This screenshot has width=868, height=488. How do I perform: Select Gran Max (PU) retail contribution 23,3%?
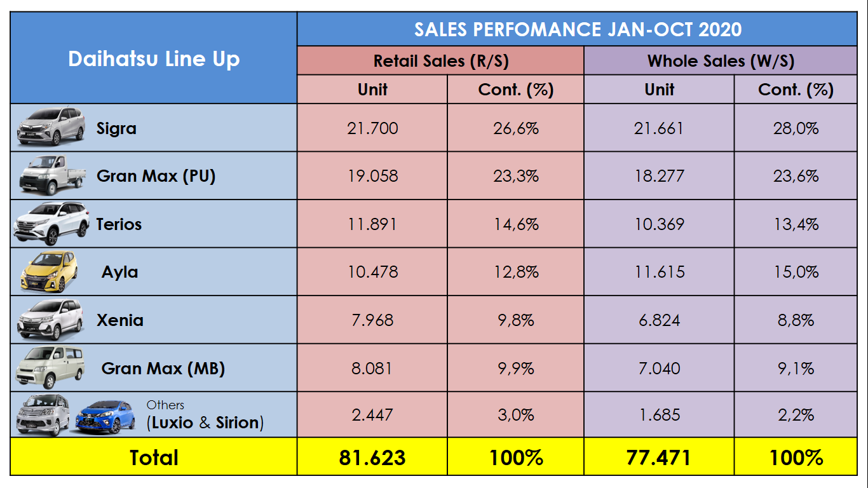click(x=516, y=176)
